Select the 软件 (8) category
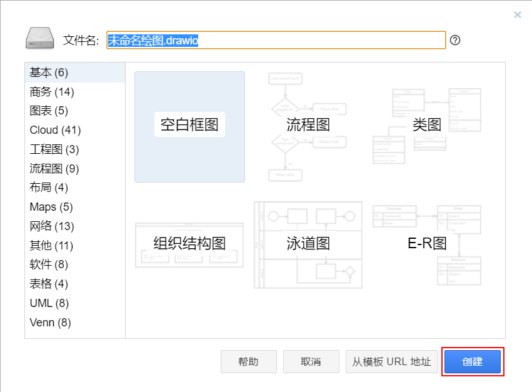Screen dimensions: 532x392 click(74, 264)
